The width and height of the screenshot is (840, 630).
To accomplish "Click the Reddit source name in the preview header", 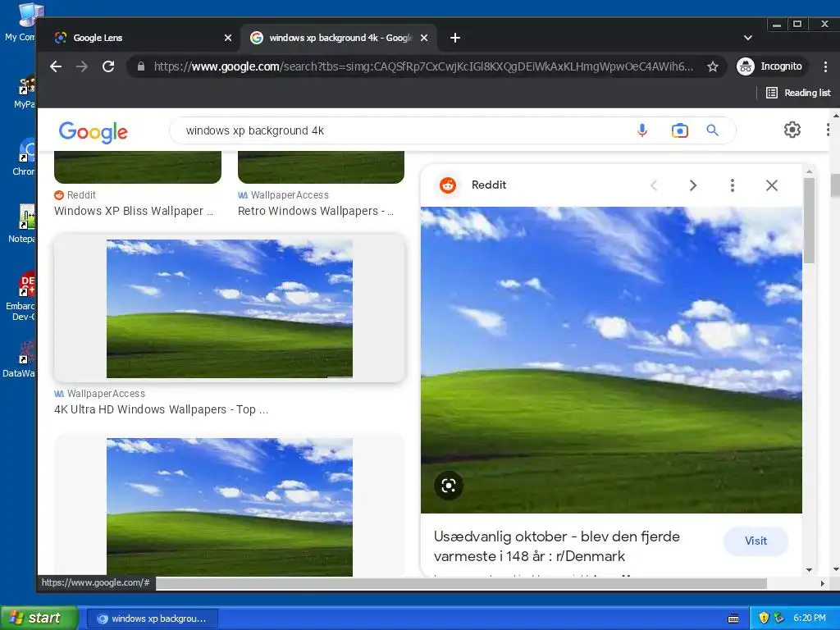I will click(x=489, y=185).
